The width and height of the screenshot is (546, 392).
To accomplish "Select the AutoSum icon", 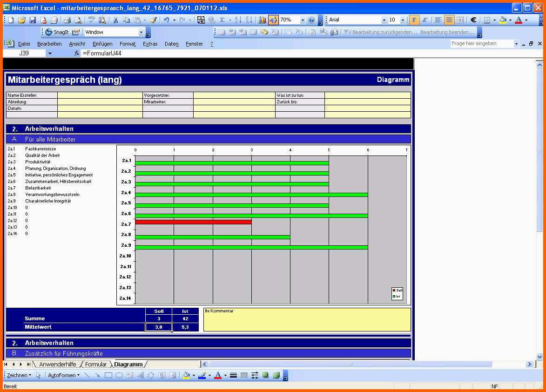I will (222, 20).
